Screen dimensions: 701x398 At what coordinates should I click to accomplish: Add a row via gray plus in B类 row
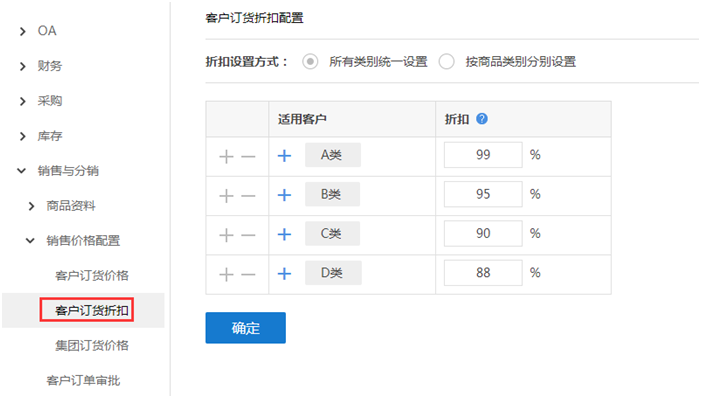point(227,196)
